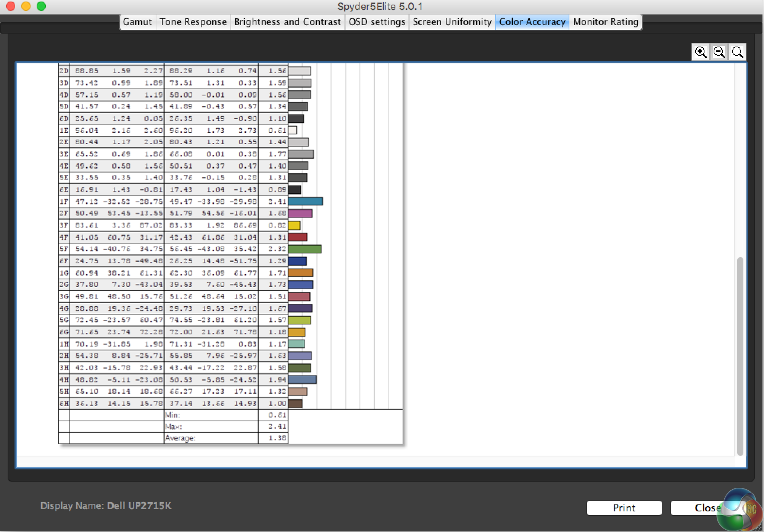The image size is (764, 532).
Task: Click the orange 1G color bar
Action: click(300, 273)
